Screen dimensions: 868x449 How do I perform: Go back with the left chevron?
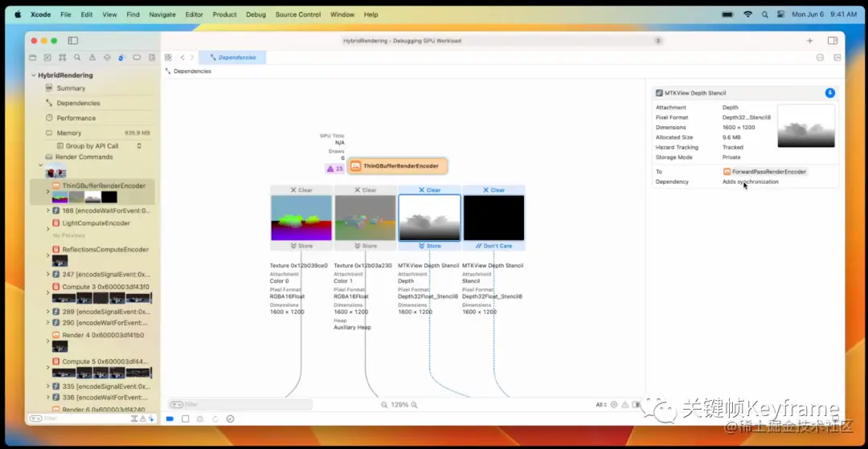pos(182,58)
